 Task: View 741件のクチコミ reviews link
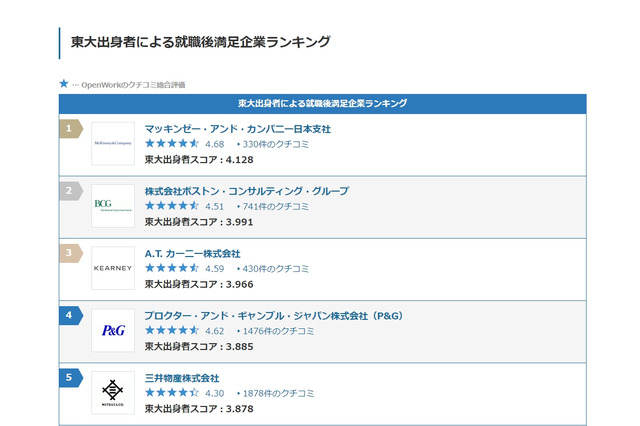tap(276, 206)
